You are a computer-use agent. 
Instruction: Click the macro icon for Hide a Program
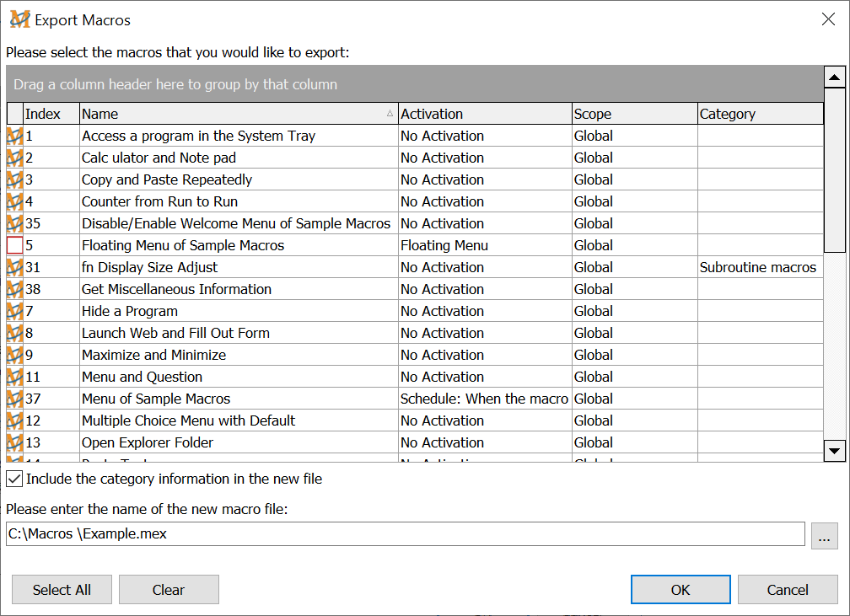(14, 311)
